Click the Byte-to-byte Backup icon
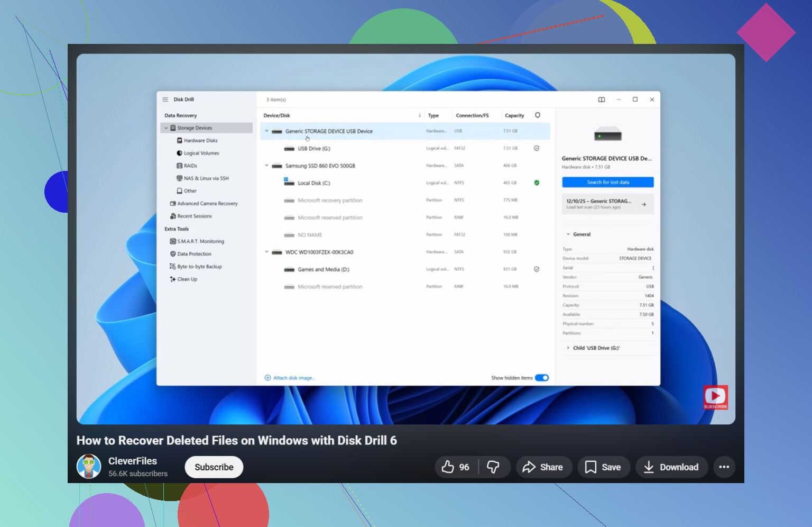 coord(173,267)
